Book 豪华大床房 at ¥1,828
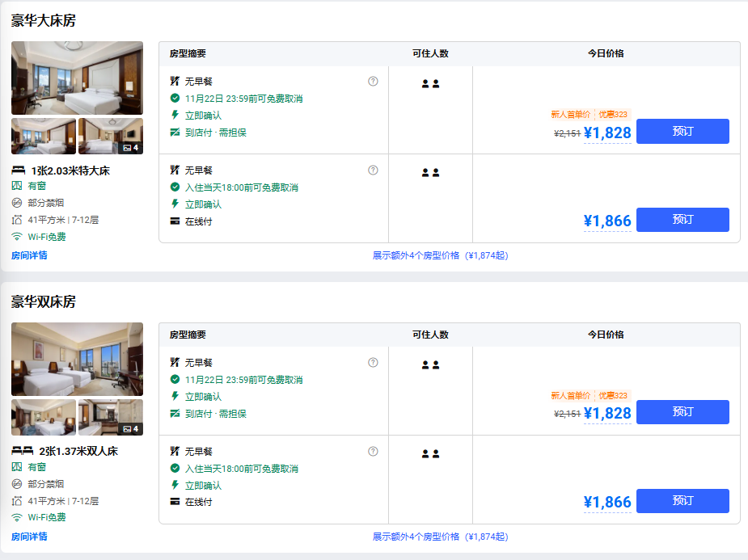The height and width of the screenshot is (560, 748). [682, 131]
